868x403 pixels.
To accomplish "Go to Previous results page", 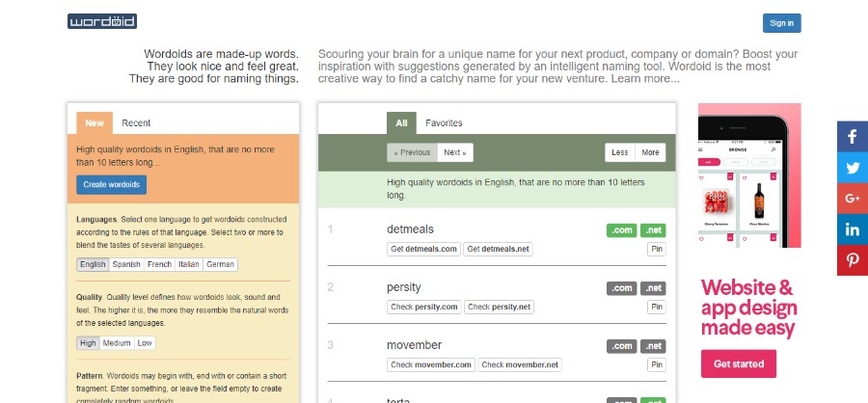I will (x=412, y=152).
